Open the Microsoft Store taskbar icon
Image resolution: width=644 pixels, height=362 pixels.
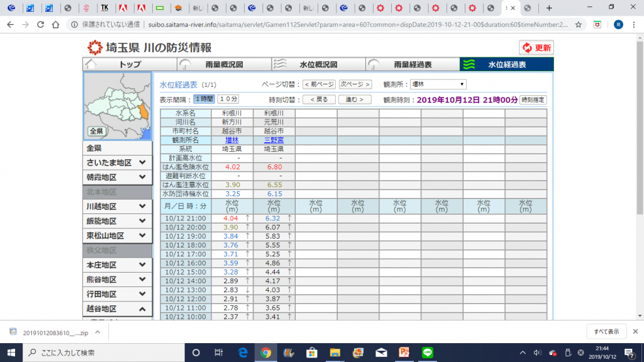[310, 352]
